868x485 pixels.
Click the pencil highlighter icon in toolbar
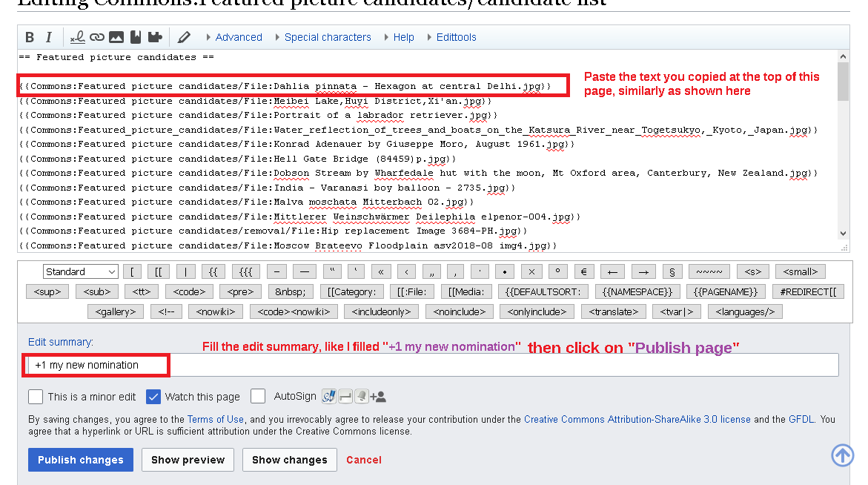pyautogui.click(x=184, y=37)
